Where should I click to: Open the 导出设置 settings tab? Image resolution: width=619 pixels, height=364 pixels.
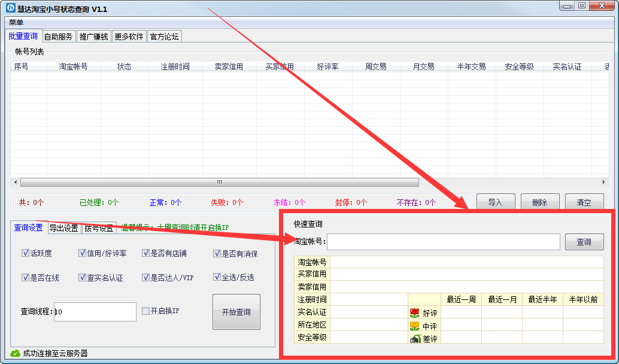63,228
